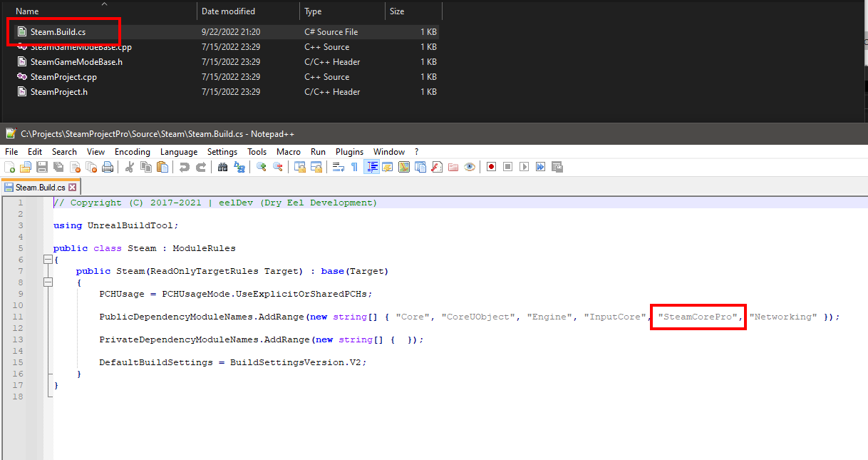Click the Save recorded macro icon

(557, 167)
